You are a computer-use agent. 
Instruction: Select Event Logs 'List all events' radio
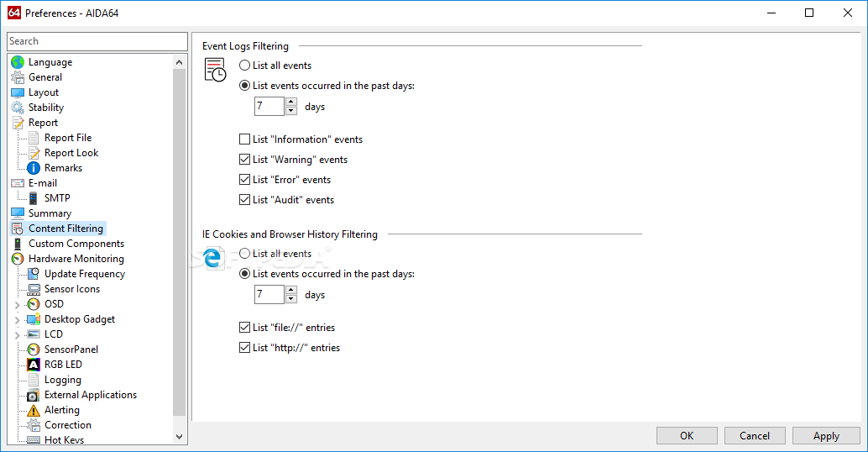pos(244,66)
